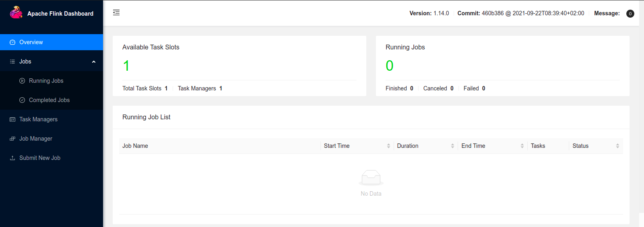Click the Running Jobs play-circle icon
The image size is (644, 227).
pyautogui.click(x=22, y=81)
